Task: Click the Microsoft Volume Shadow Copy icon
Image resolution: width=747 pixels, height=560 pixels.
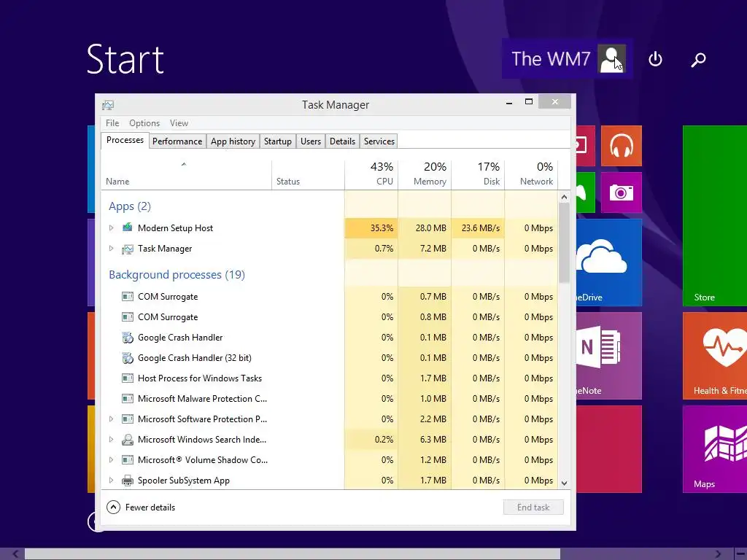Action: click(x=127, y=460)
